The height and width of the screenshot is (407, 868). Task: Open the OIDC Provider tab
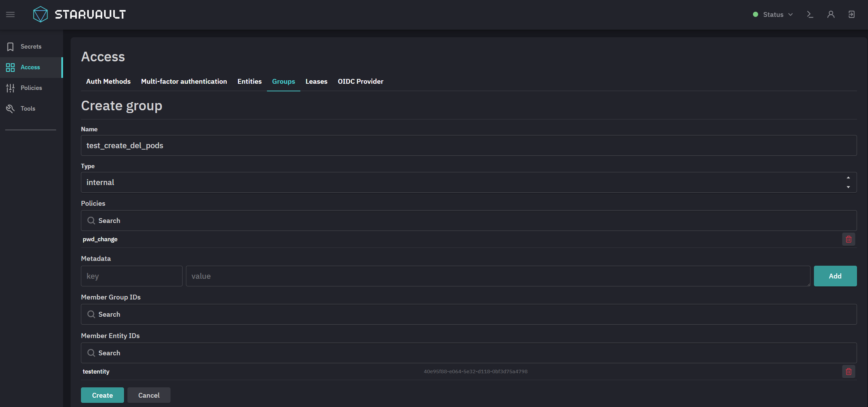coord(360,81)
